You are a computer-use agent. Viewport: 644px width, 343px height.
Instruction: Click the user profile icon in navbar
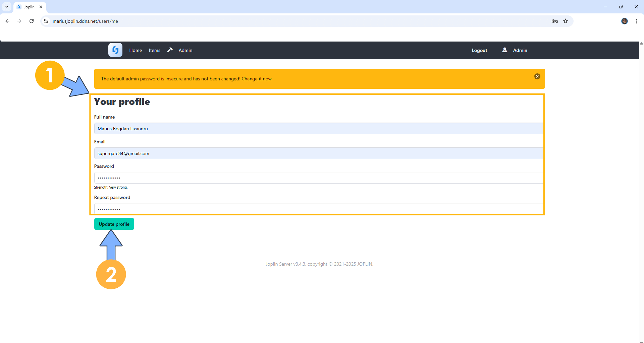pos(504,50)
